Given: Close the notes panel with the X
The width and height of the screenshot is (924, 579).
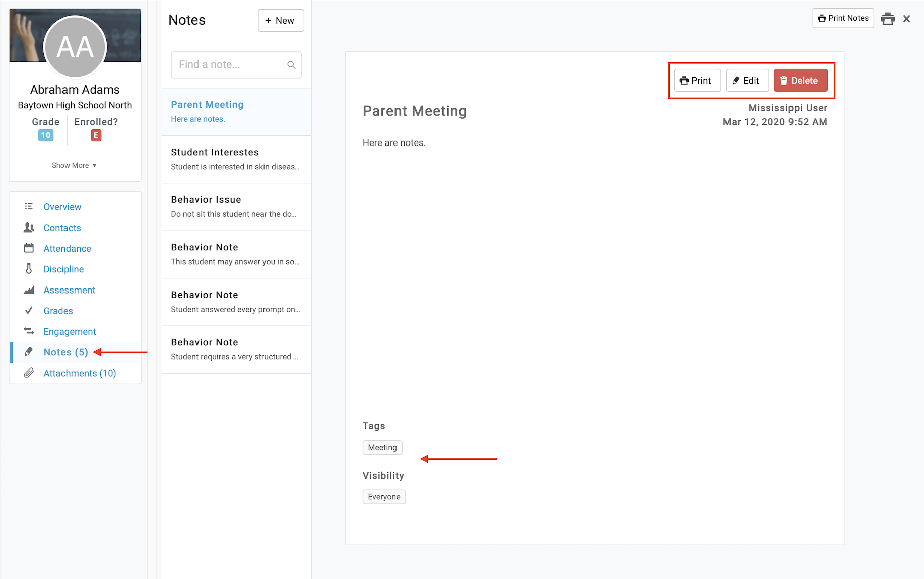Looking at the screenshot, I should click(x=906, y=19).
